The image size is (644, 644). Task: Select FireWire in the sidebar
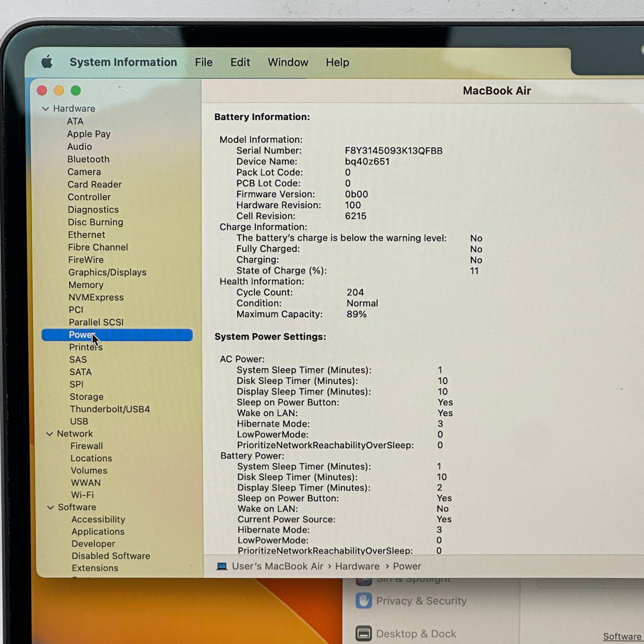[x=86, y=260]
